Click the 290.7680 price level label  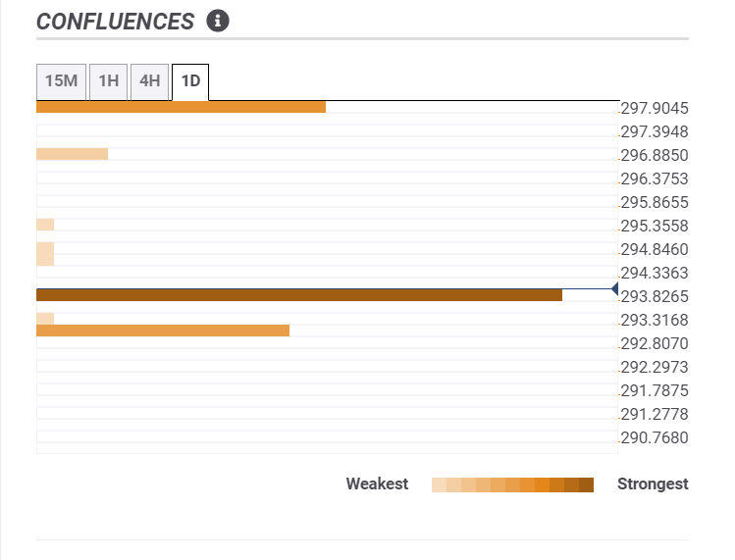coord(655,437)
